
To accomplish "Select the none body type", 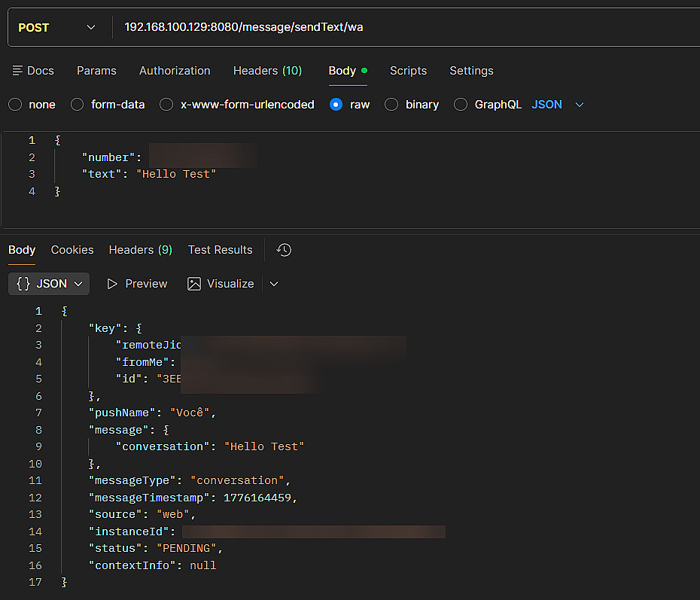I will 15,105.
